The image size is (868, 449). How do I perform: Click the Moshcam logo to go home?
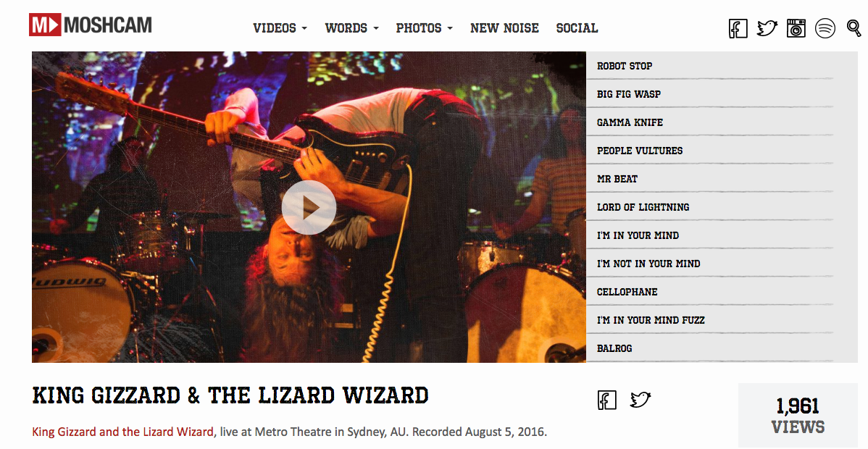tap(91, 25)
